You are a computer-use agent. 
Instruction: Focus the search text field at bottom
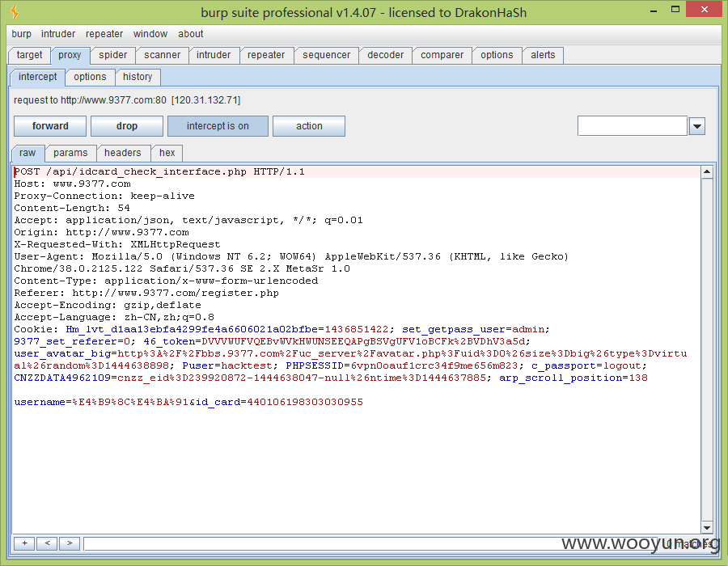point(371,543)
